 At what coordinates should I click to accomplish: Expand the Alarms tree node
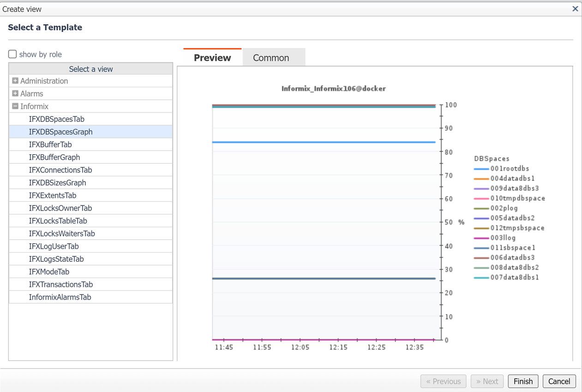coord(15,93)
